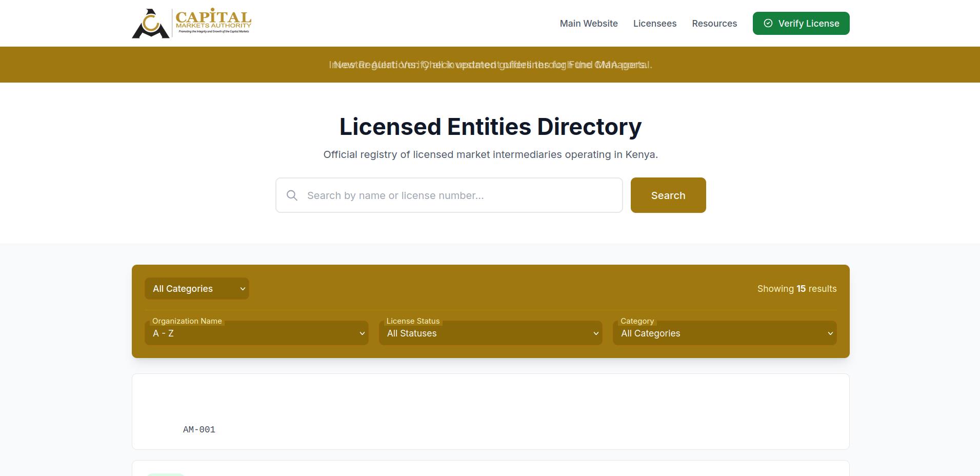Click the chevron arrow on Organization Name sorter
980x476 pixels.
click(x=362, y=333)
